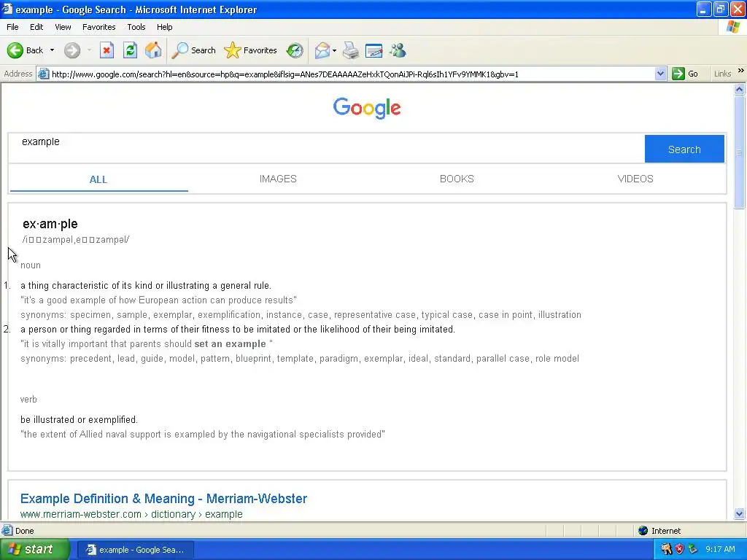Click the Mail envelope icon
Screen dimensions: 747x560
pos(322,50)
